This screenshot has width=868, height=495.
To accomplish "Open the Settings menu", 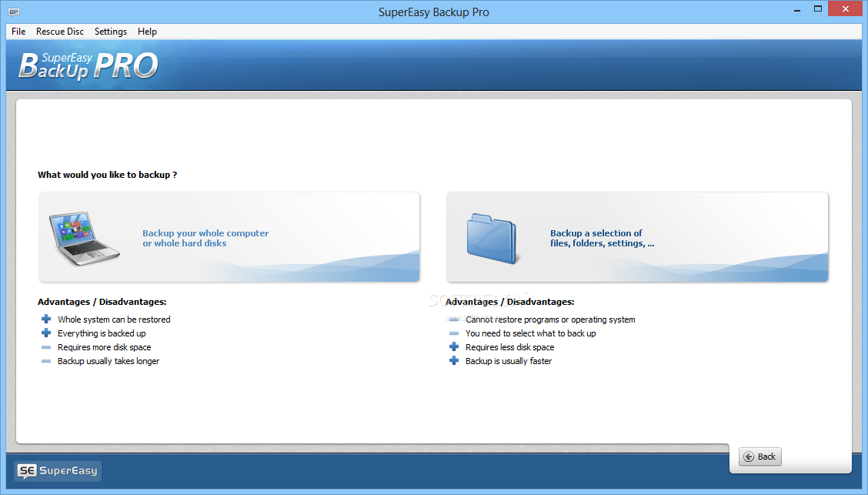I will [x=111, y=32].
